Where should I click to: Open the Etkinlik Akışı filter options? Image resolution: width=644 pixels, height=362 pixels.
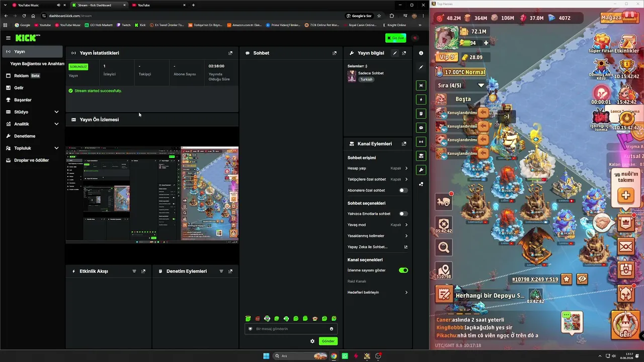coord(134,271)
